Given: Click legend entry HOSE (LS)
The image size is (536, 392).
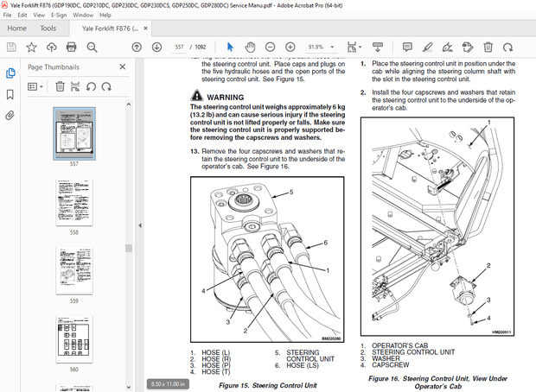Looking at the screenshot, I should pyautogui.click(x=303, y=366).
